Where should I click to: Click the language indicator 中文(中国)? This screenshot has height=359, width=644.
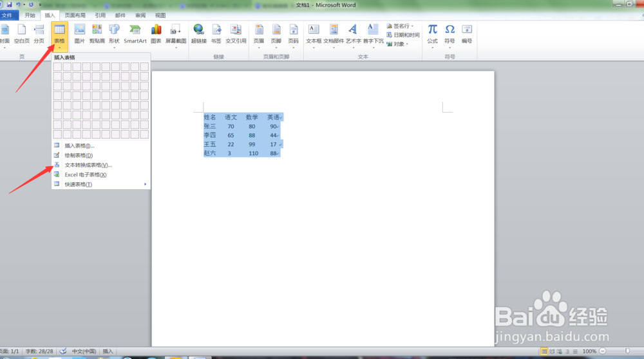coord(84,351)
